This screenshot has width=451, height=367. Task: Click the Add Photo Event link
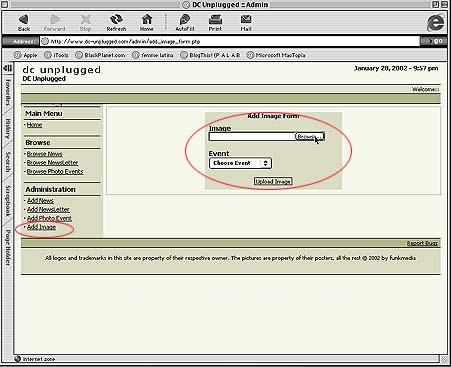(49, 218)
